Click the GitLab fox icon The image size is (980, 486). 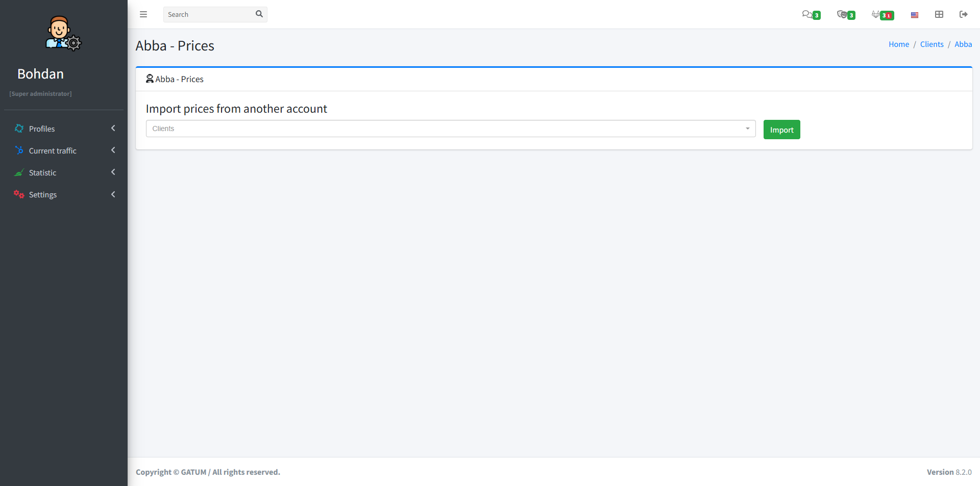tap(876, 14)
